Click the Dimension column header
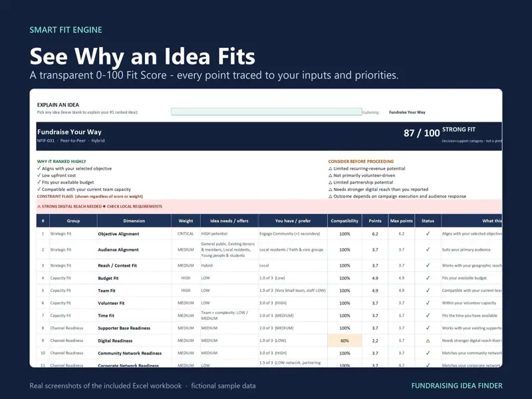Image resolution: width=532 pixels, height=399 pixels. coord(134,221)
